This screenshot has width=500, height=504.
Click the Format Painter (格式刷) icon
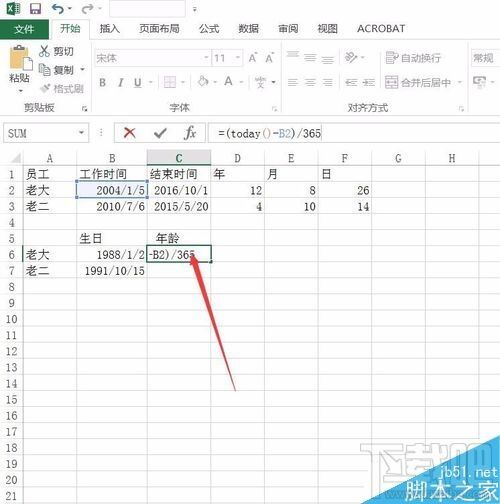(x=45, y=88)
